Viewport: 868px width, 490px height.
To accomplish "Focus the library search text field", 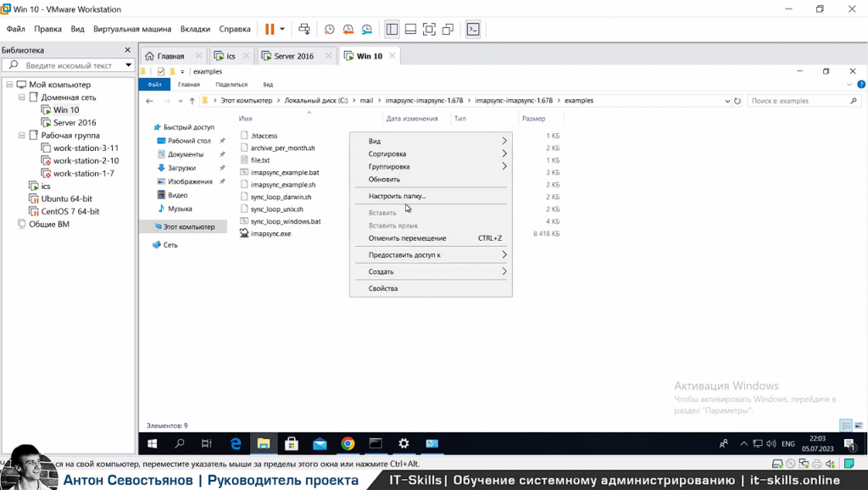I will [x=69, y=65].
